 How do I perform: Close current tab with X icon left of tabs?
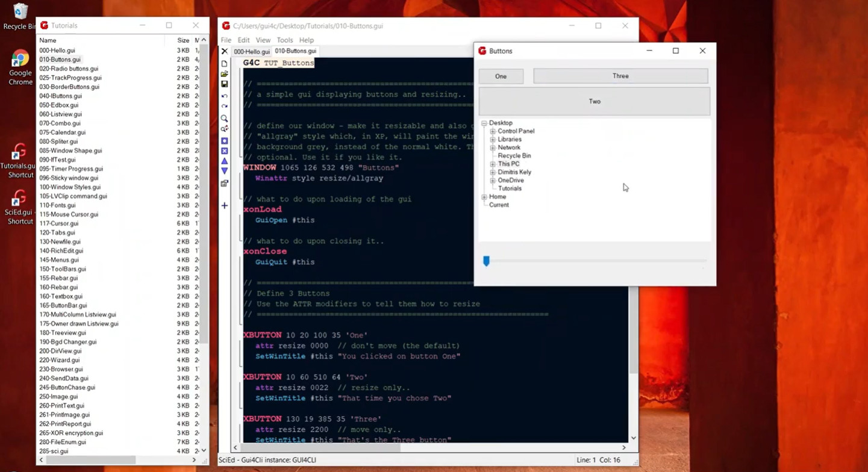coord(224,51)
